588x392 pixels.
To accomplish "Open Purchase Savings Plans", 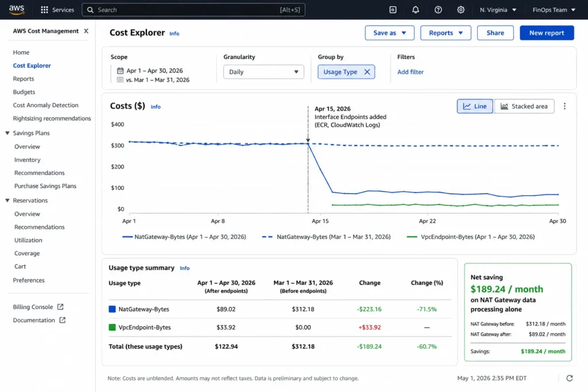I will click(45, 186).
